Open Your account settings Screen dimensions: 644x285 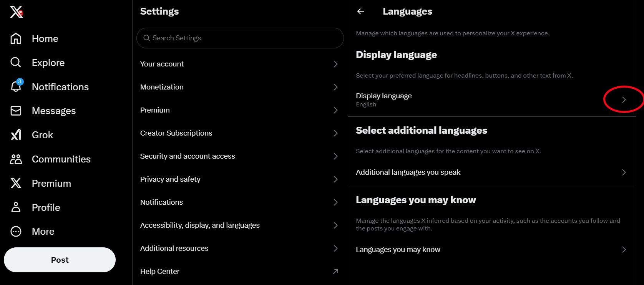pos(239,64)
